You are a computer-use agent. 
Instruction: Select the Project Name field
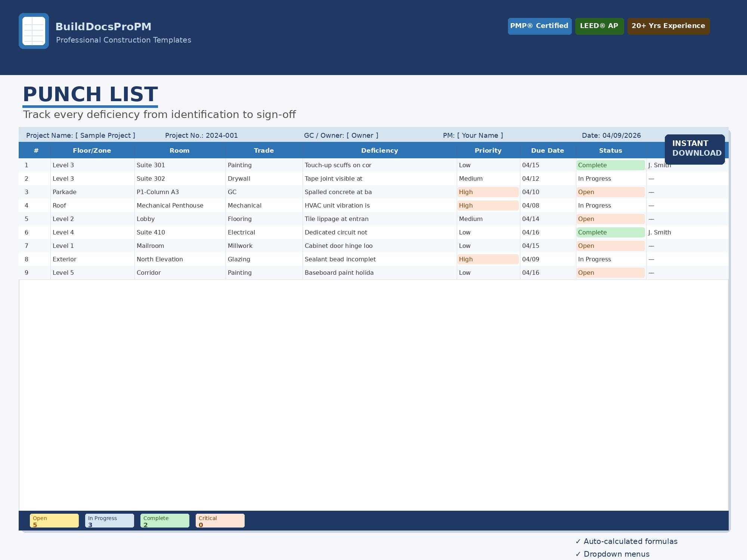[81, 136]
